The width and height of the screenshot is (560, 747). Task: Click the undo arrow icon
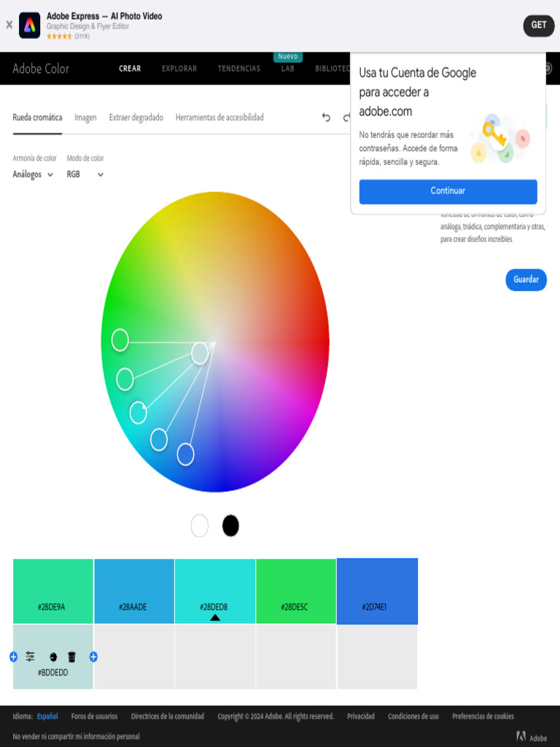(326, 117)
